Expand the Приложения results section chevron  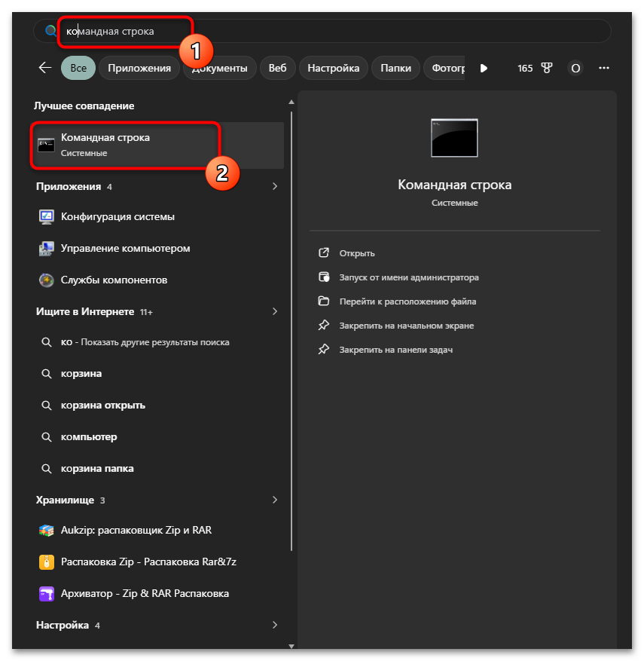click(x=275, y=186)
